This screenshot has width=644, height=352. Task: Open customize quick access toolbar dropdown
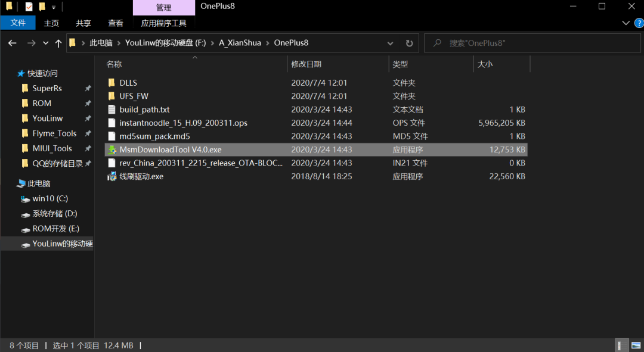(54, 7)
